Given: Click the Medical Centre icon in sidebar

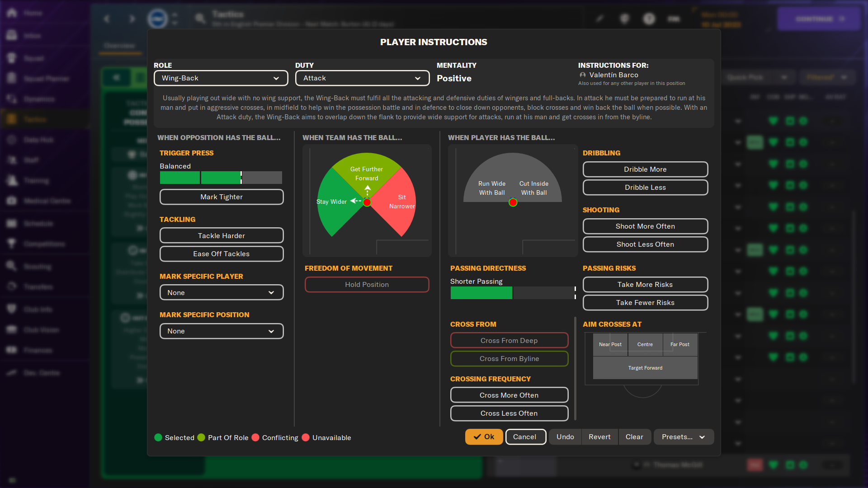Looking at the screenshot, I should coord(12,201).
